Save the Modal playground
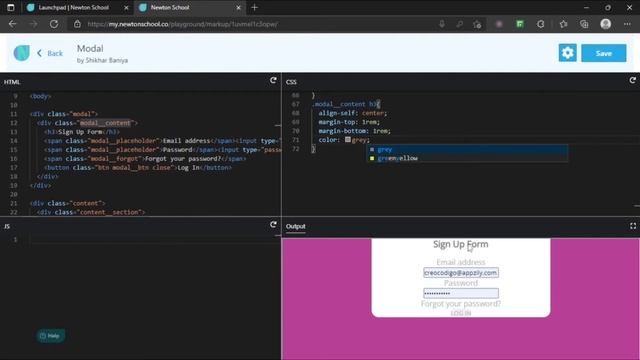This screenshot has height=360, width=640. [603, 53]
